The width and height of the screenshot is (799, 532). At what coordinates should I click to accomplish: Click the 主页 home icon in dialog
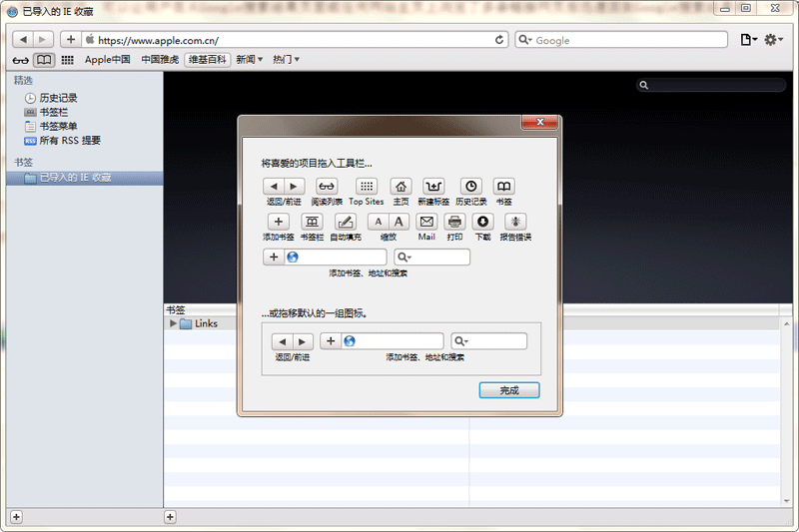coord(401,187)
